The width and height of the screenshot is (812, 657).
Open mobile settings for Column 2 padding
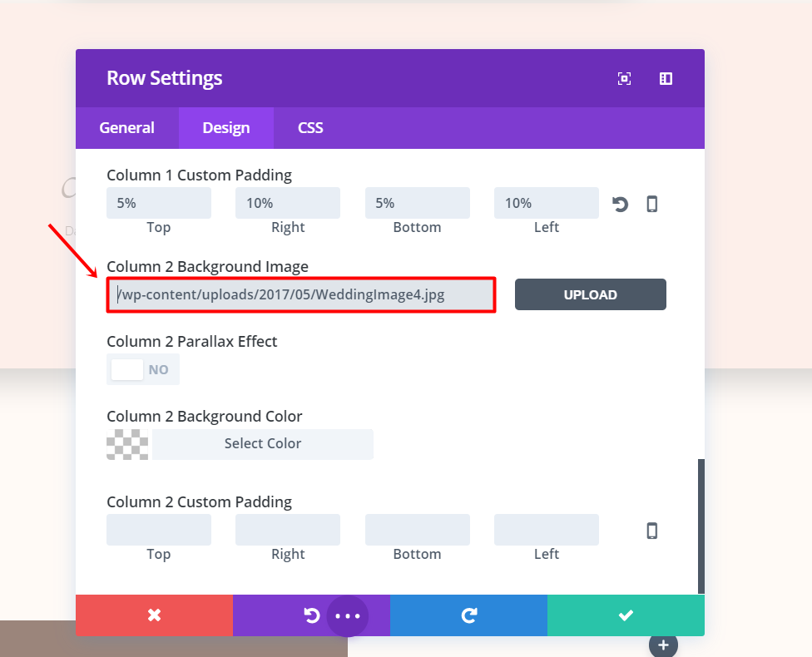tap(652, 531)
